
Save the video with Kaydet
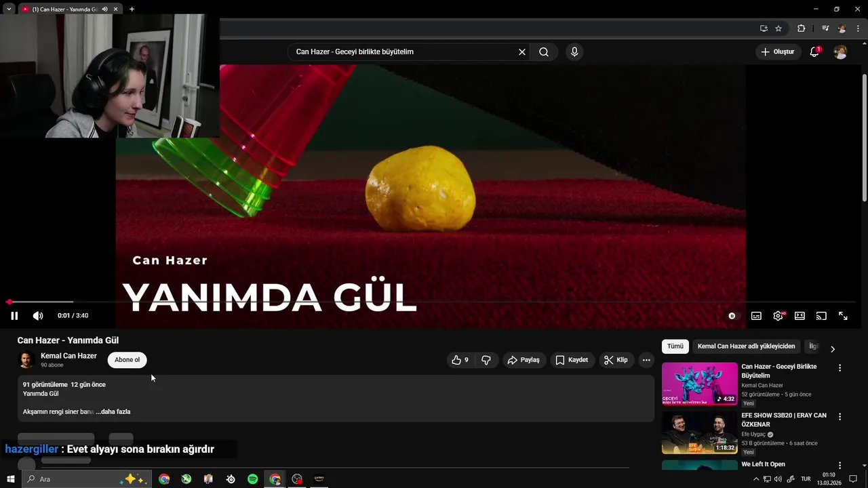pyautogui.click(x=572, y=360)
